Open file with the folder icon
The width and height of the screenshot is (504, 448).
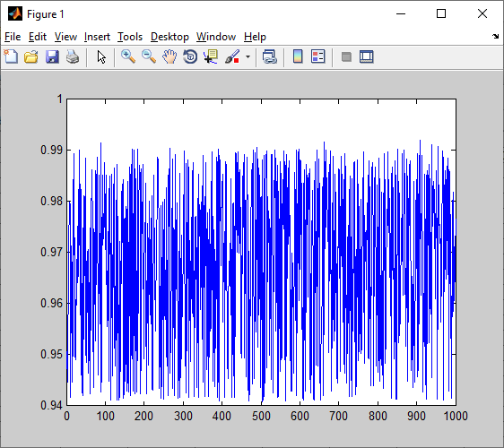pos(31,56)
